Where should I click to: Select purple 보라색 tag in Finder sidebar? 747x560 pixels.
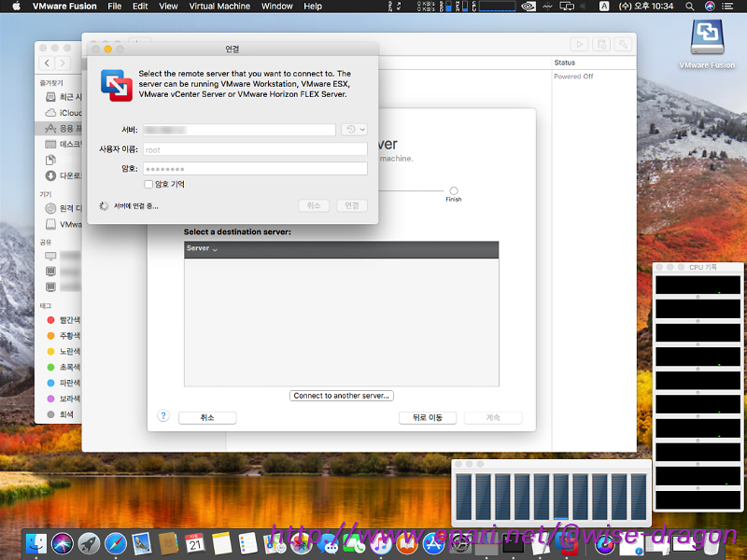(x=63, y=399)
